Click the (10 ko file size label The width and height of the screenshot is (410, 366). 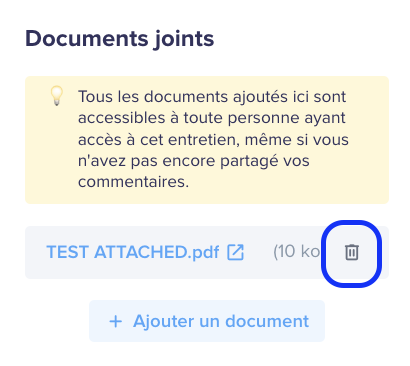297,251
